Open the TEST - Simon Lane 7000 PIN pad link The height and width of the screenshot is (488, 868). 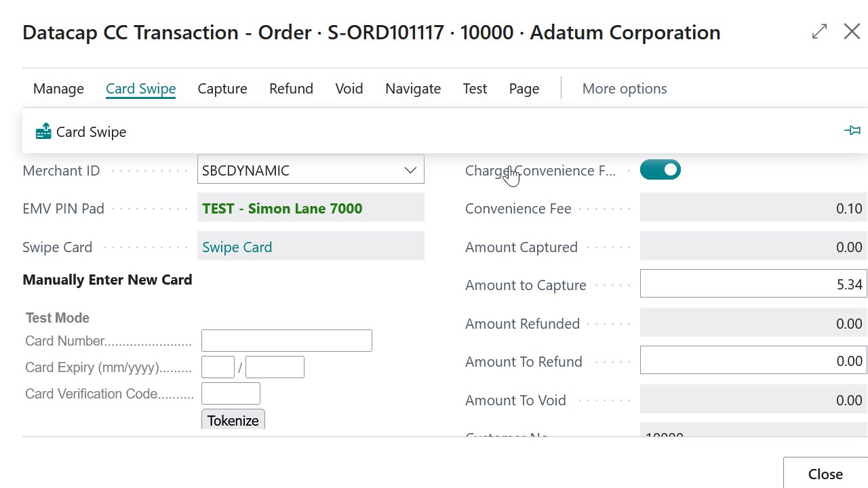click(282, 208)
